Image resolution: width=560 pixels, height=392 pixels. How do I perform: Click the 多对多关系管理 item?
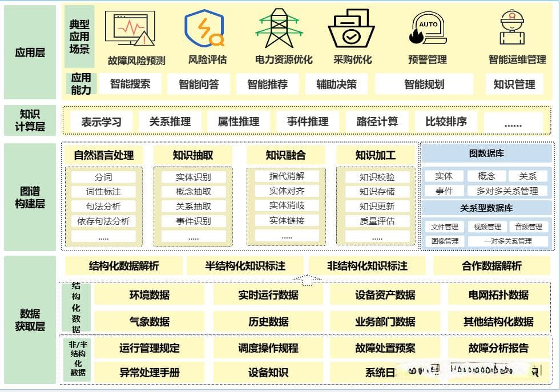pos(507,191)
